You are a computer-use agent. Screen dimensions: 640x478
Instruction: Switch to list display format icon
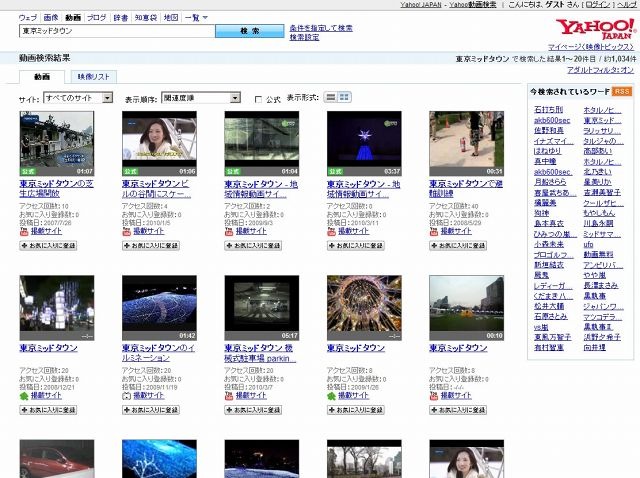[x=331, y=97]
